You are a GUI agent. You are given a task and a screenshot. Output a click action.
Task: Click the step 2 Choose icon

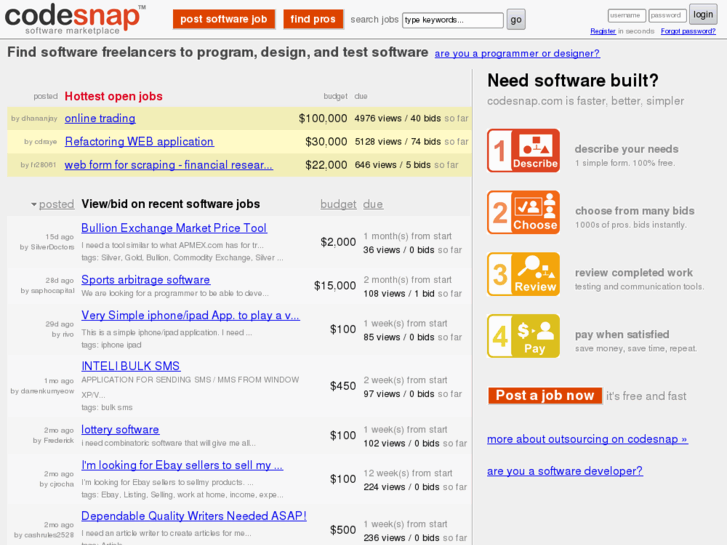tap(523, 212)
